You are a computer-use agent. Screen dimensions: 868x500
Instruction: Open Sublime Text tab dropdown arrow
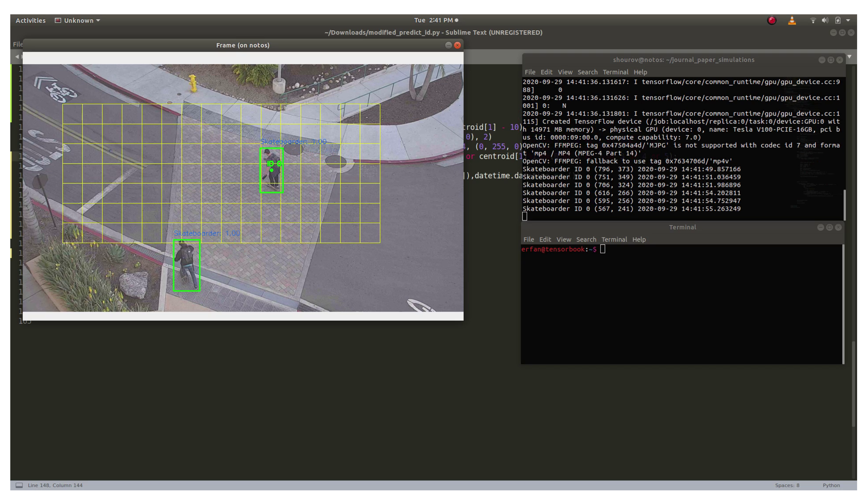point(849,57)
